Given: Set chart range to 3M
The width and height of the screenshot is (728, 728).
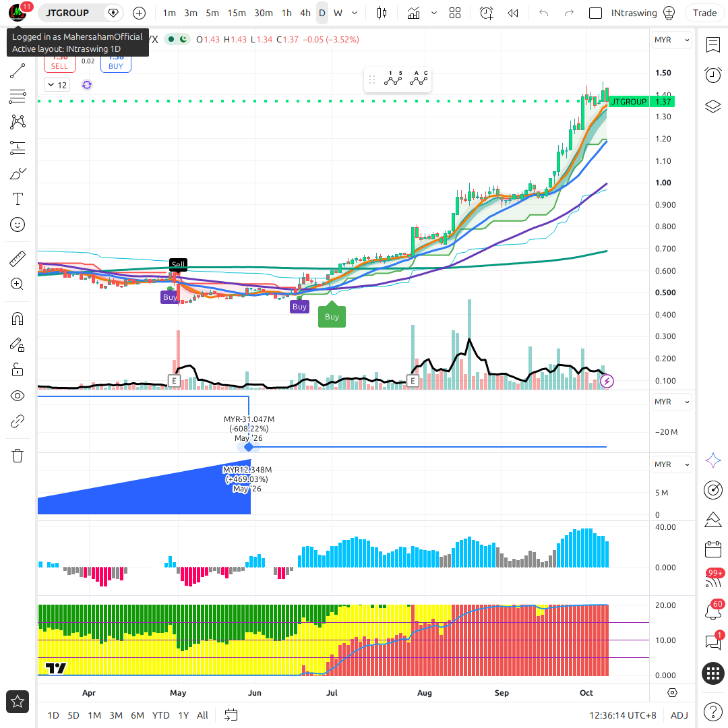Looking at the screenshot, I should click(116, 715).
